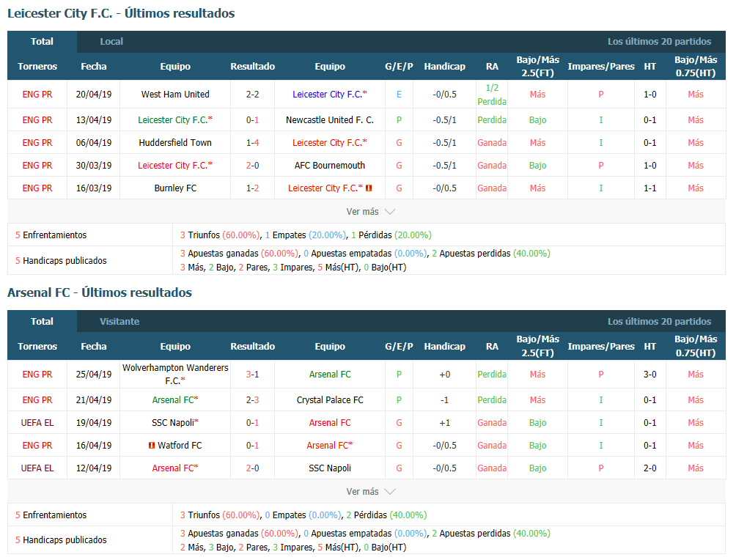Open Burnley FC team link
736x560 pixels.
coord(175,188)
